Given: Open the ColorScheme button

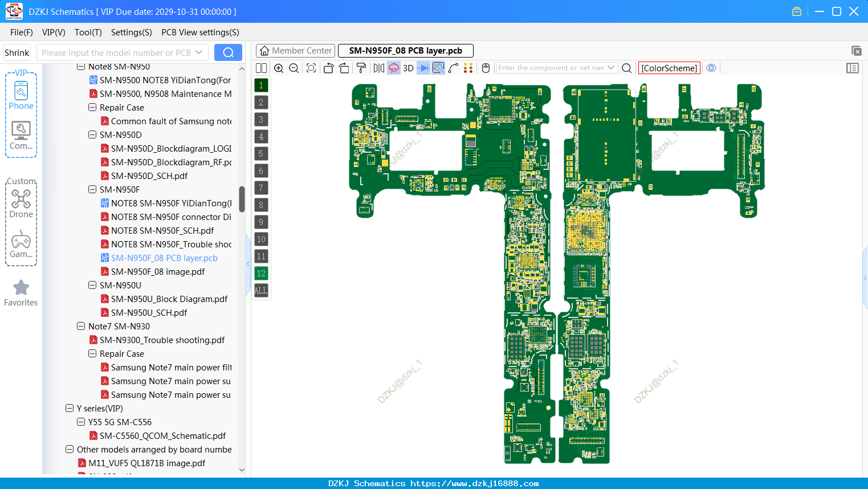Looking at the screenshot, I should [669, 68].
